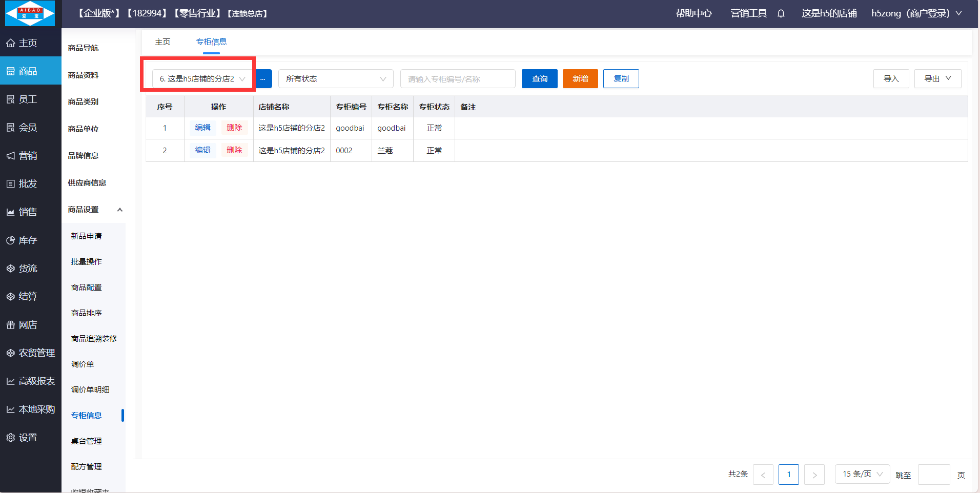980x493 pixels.
Task: Open 营销工具 in the top bar
Action: coord(749,14)
